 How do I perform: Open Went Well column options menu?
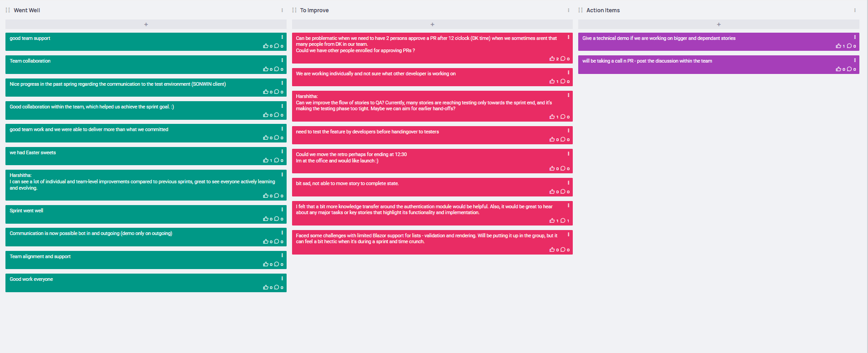pyautogui.click(x=282, y=10)
